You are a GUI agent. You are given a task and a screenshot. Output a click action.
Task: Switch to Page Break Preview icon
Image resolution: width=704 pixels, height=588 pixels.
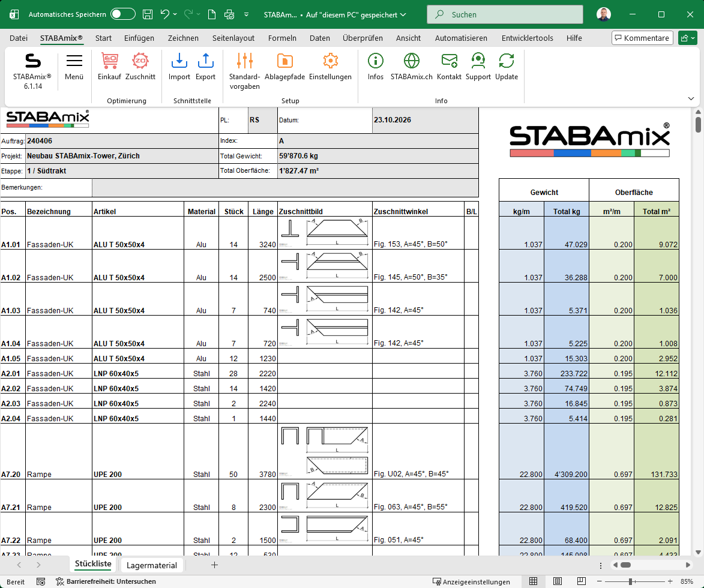point(581,581)
